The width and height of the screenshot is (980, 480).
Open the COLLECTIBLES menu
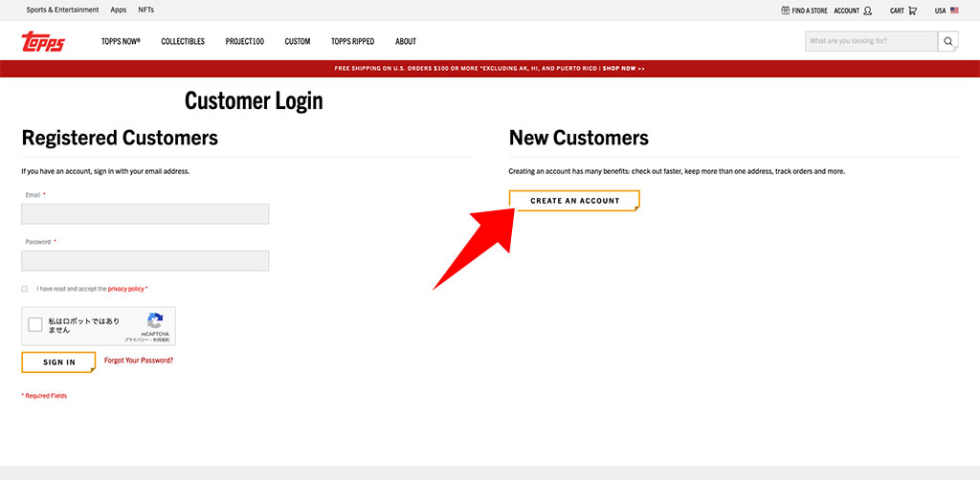(x=183, y=41)
